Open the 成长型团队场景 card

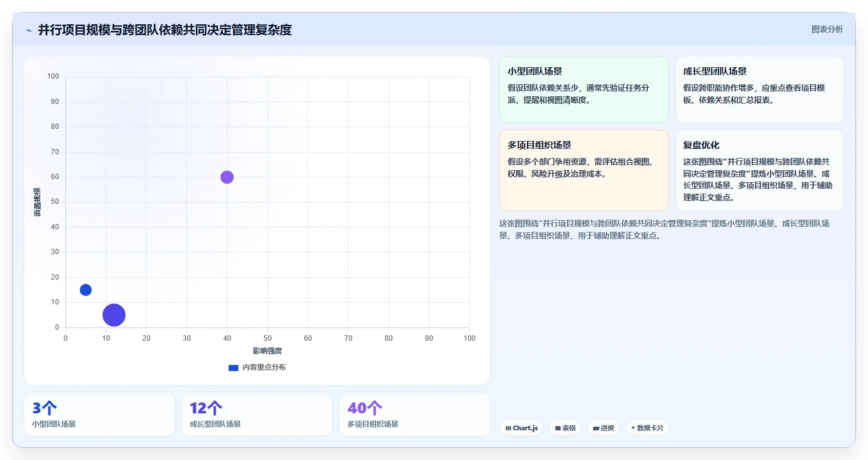tap(759, 90)
